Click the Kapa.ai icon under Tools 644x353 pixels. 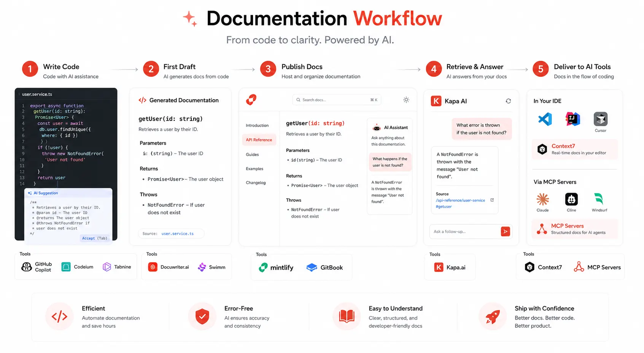[439, 267]
